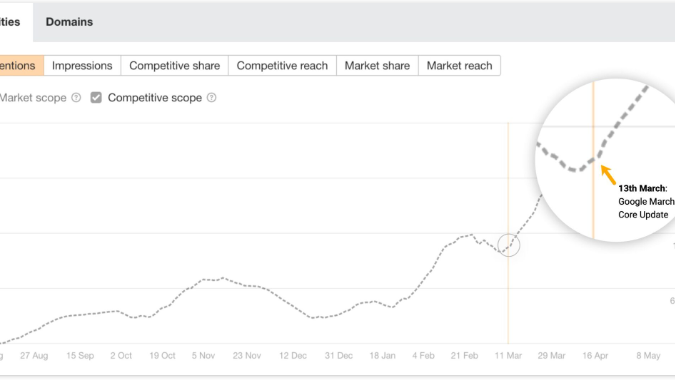
Task: Select the Impressions metric tab
Action: pyautogui.click(x=82, y=65)
